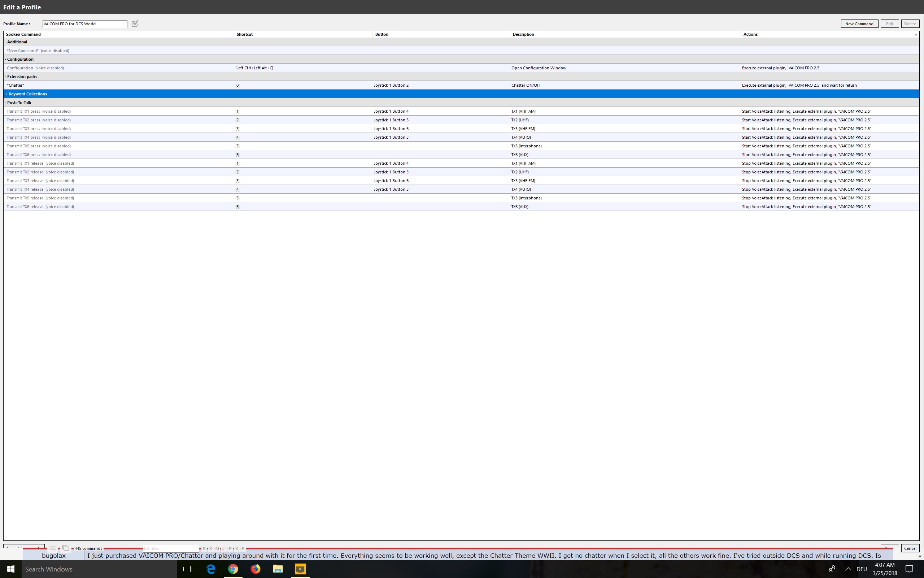Click the Chatter ON/OFF description cell
The image size is (924, 578).
(526, 85)
